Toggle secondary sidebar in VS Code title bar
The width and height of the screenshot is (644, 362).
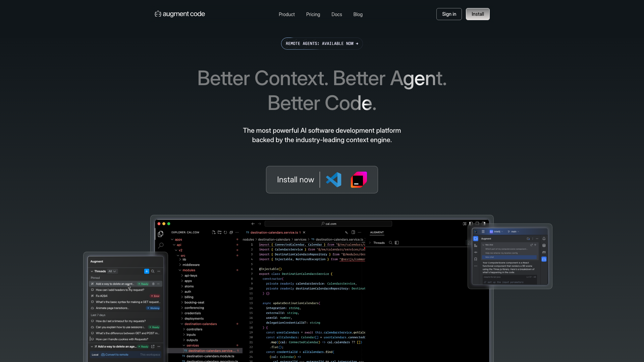point(484,224)
